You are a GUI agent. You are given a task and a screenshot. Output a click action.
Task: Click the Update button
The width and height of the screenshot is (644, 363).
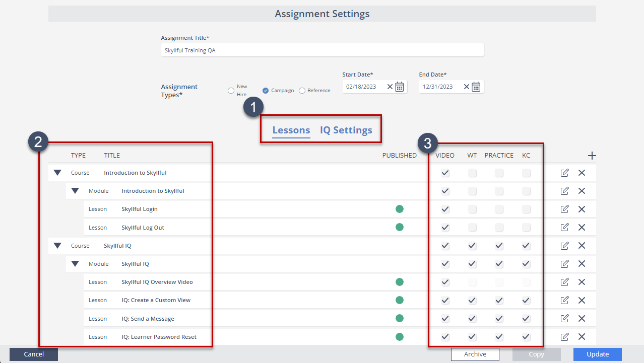tap(598, 354)
